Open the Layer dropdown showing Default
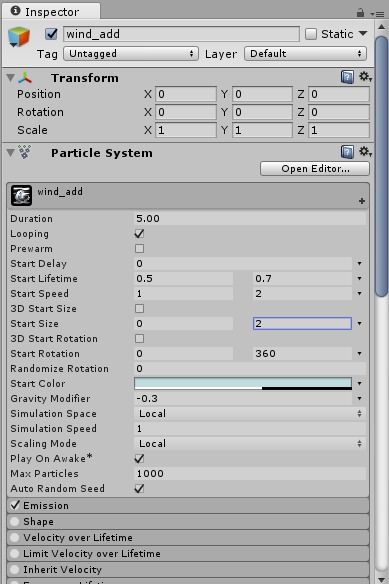 coord(306,54)
